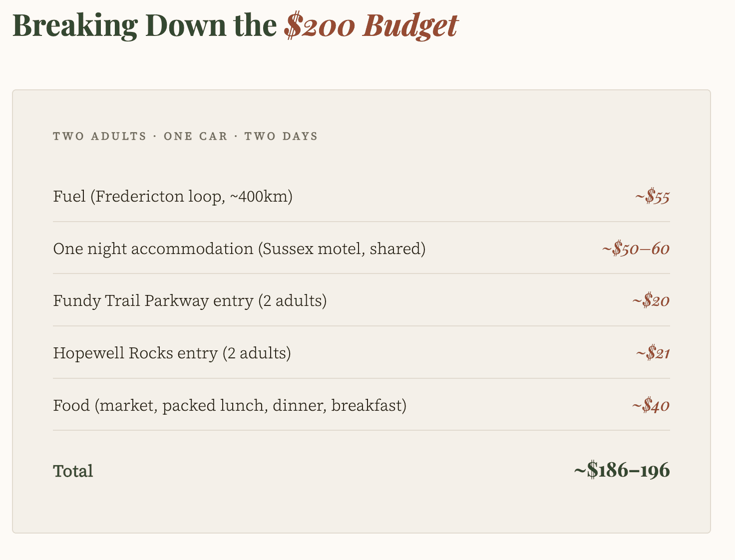Click the ~$20 parkway entry amount

point(651,301)
